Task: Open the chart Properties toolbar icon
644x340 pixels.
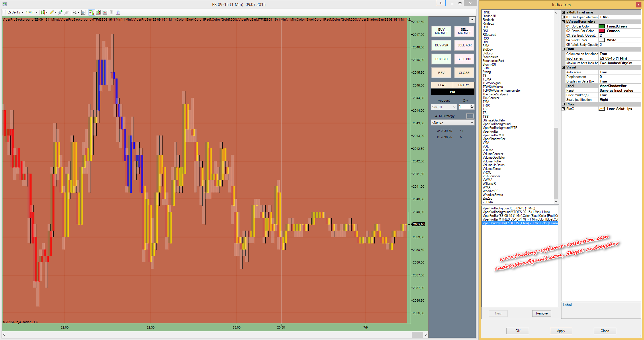Action: 118,12
